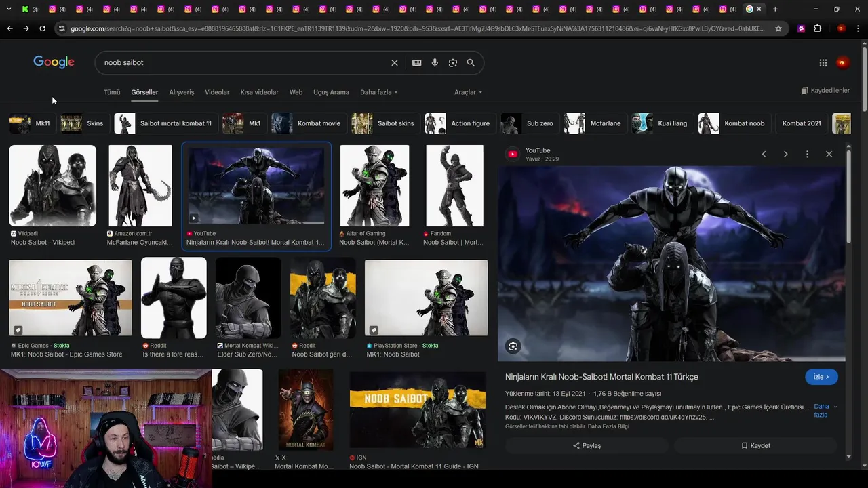Select the Skins filter chip
This screenshot has width=868, height=488.
[85, 123]
